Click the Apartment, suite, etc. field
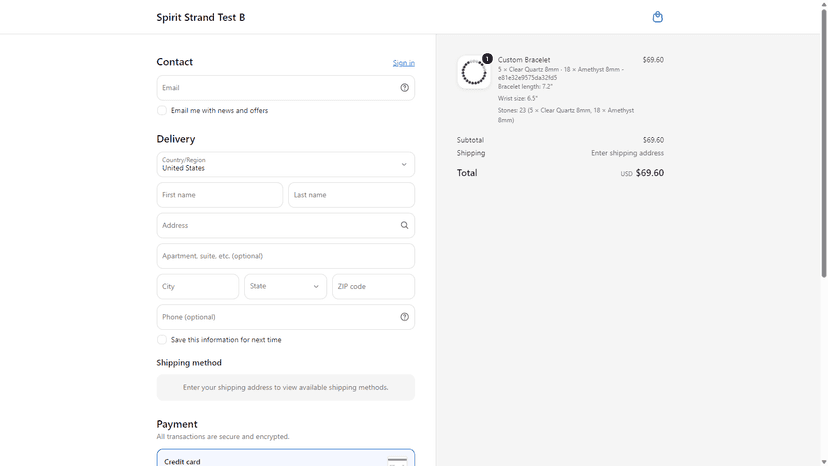Image resolution: width=828 pixels, height=466 pixels. [x=286, y=256]
